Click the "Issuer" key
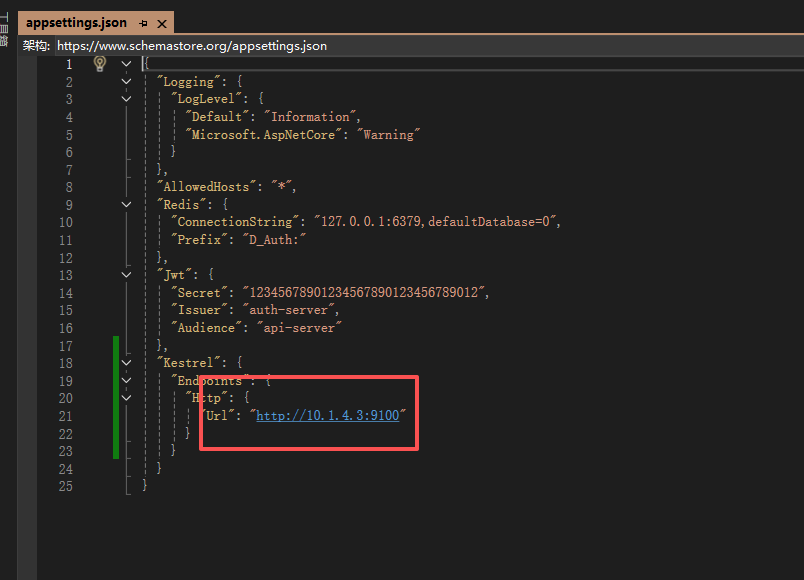The width and height of the screenshot is (804, 580). coord(199,310)
